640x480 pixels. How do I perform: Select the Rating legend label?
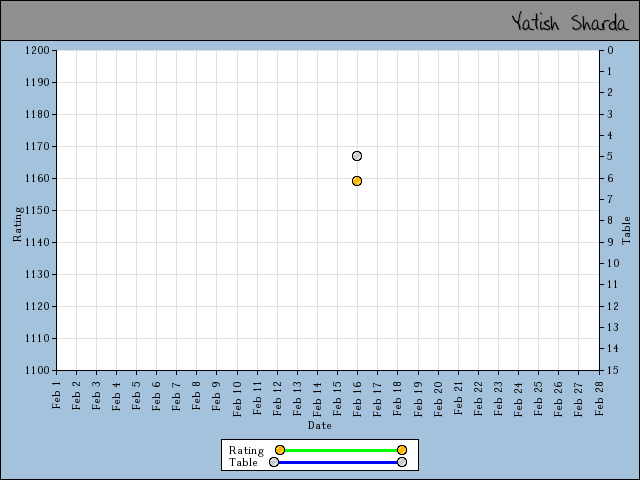coord(246,450)
